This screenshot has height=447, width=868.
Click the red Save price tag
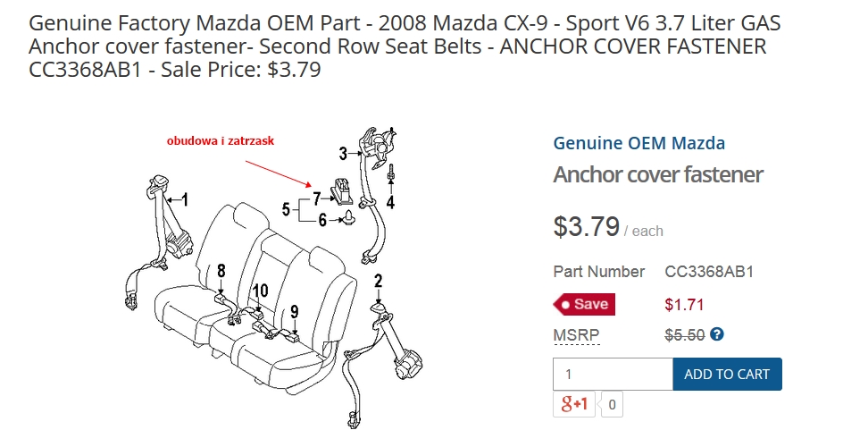click(585, 304)
